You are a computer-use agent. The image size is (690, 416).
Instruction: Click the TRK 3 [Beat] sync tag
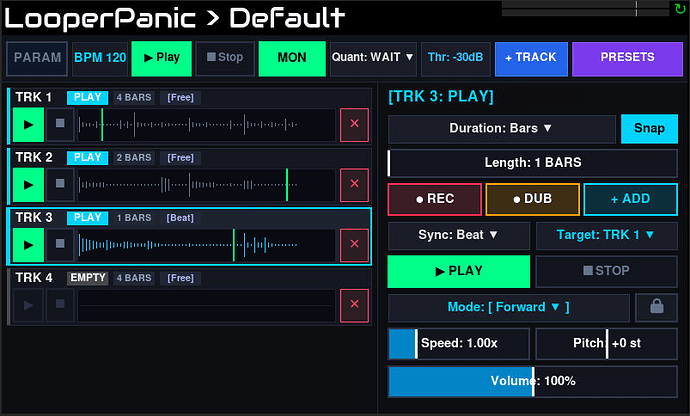click(x=180, y=218)
